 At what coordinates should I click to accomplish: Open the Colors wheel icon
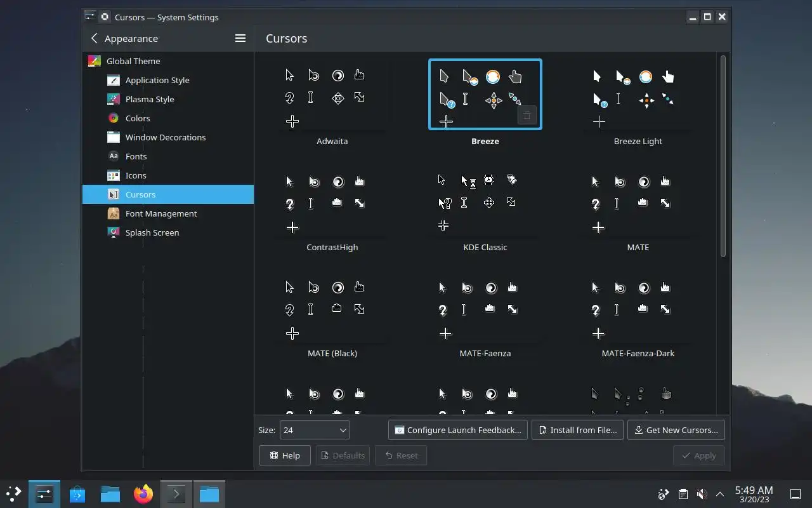tap(114, 118)
